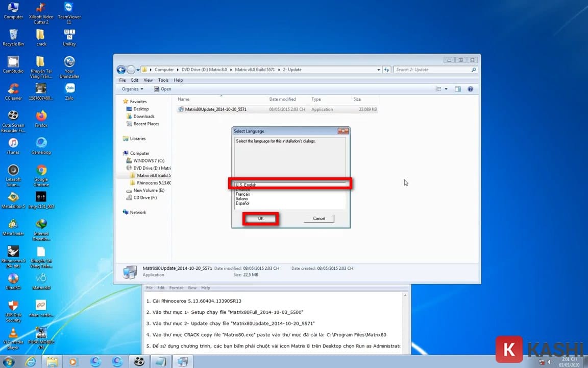Click the Internet Explorer taskbar icon
588x368 pixels.
tap(31, 361)
